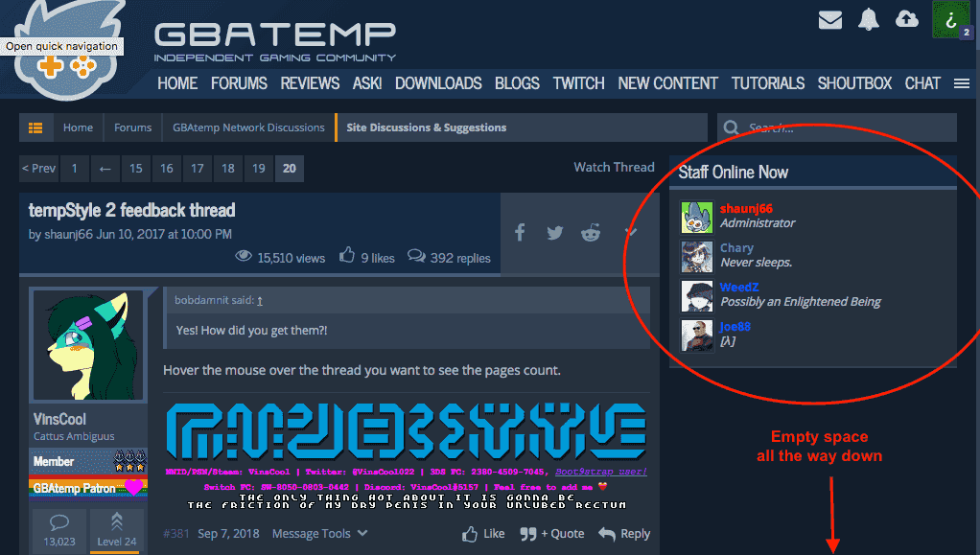Go to page 17

click(197, 169)
